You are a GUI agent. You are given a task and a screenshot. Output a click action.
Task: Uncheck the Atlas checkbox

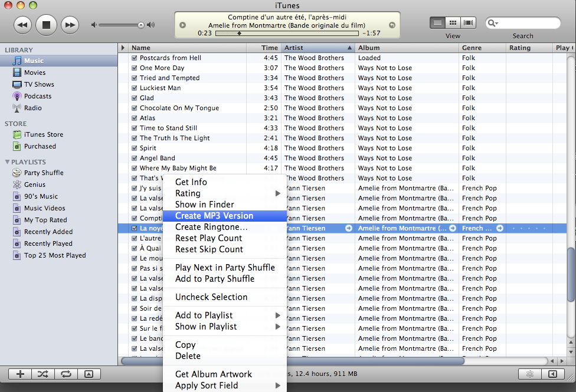coord(135,118)
